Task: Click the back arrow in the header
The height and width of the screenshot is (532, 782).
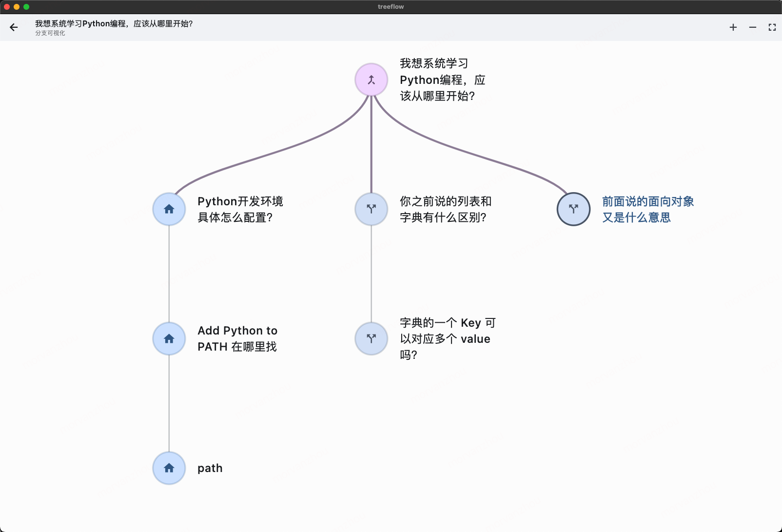Action: (x=14, y=27)
